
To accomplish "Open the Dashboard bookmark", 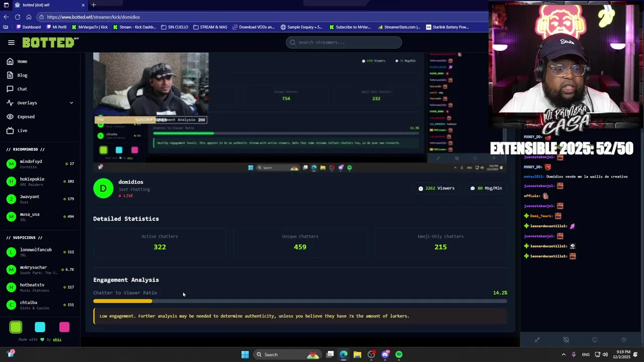I will tap(28, 27).
